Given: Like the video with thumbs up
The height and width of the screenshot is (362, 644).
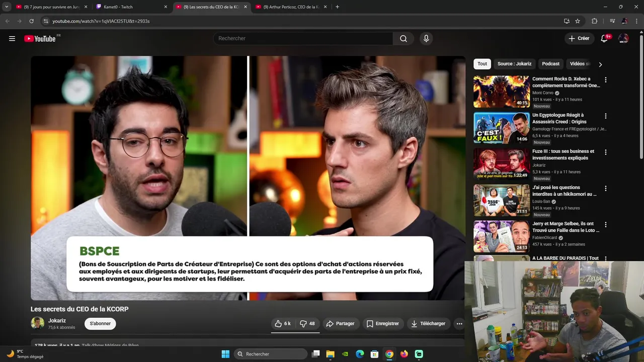Looking at the screenshot, I should point(283,324).
